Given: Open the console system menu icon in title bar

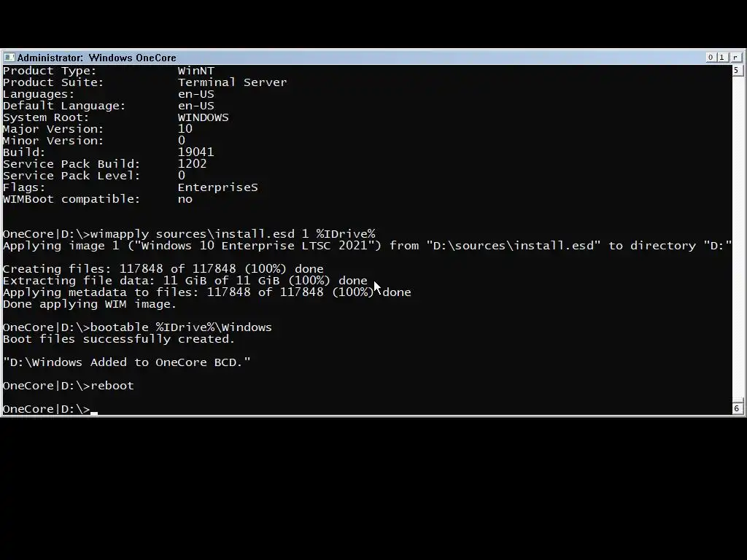Looking at the screenshot, I should coord(9,58).
